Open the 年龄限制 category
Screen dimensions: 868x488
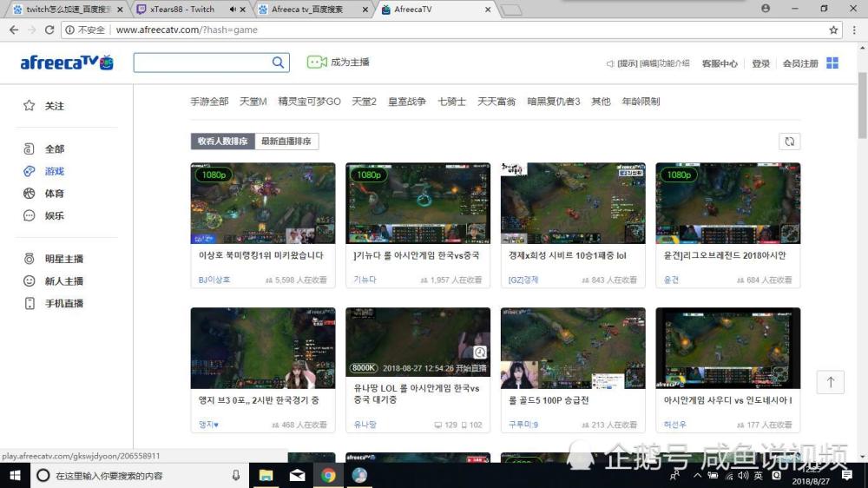coord(641,102)
